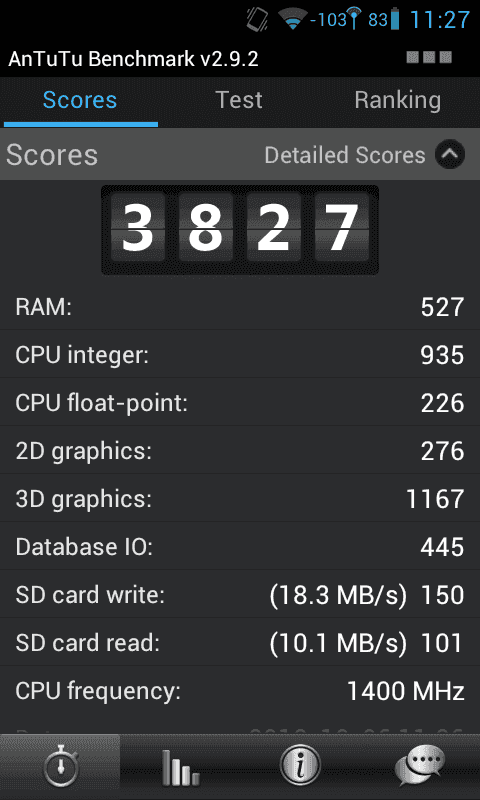Tap the battery icon in status bar
Image resolution: width=480 pixels, height=800 pixels.
pos(394,19)
